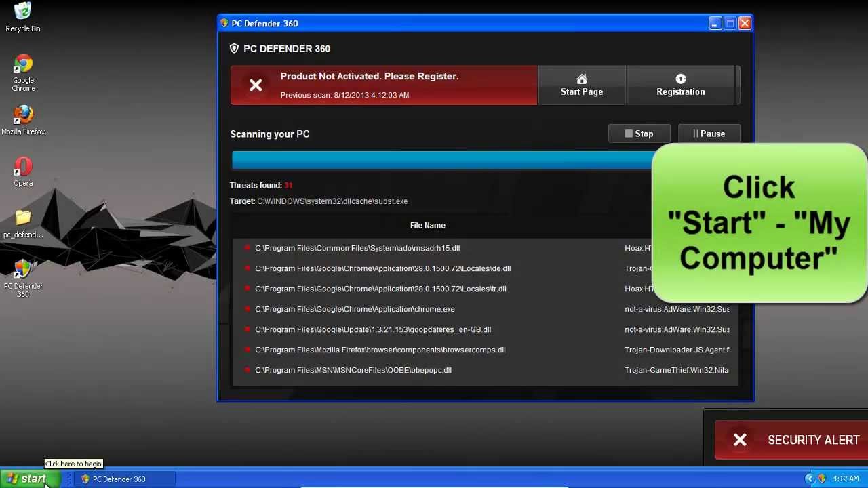Click the File Name column header
This screenshot has width=868, height=488.
tap(428, 225)
